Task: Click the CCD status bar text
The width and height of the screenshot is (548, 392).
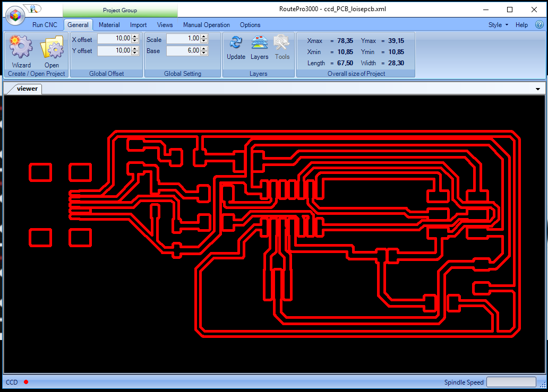Action: (12, 382)
